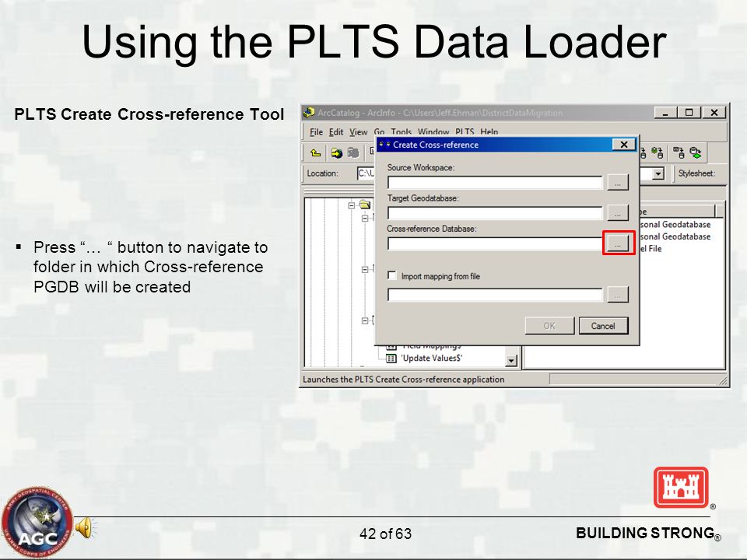Click the Stylesheet label on toolbar

(696, 173)
